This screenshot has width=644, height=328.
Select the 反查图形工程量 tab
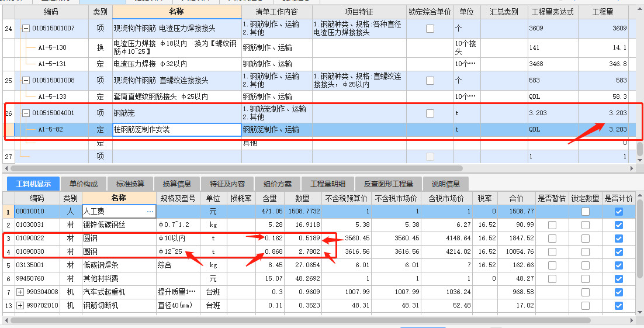pos(388,184)
